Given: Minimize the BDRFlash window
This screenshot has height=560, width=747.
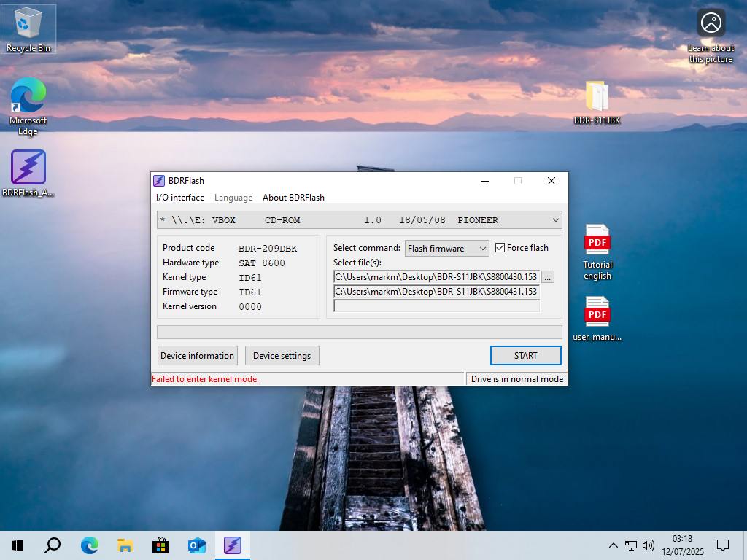Looking at the screenshot, I should (485, 181).
